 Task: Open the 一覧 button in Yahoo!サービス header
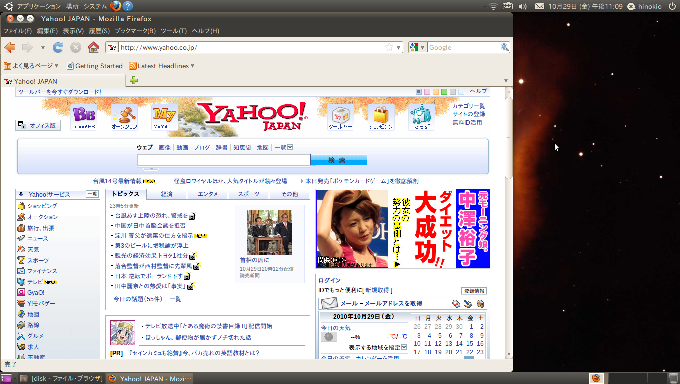coord(92,194)
